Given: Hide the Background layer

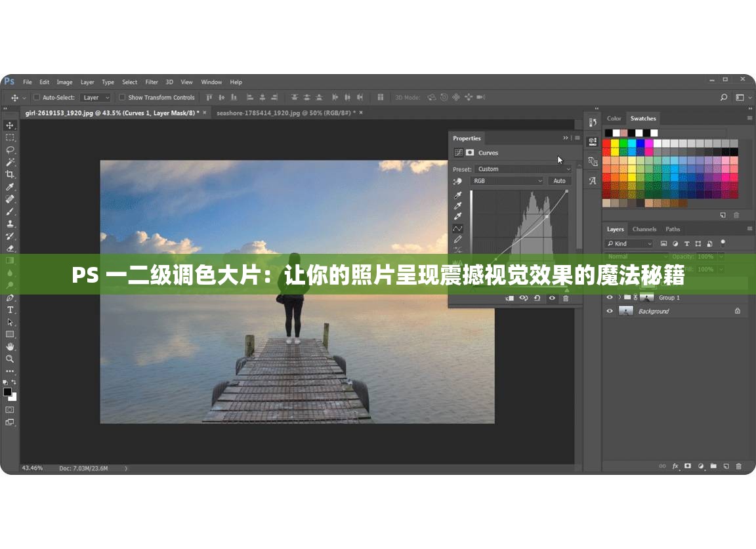Looking at the screenshot, I should (610, 311).
